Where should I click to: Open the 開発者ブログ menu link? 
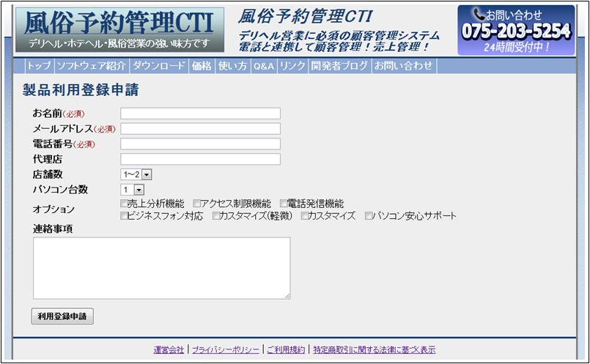339,66
